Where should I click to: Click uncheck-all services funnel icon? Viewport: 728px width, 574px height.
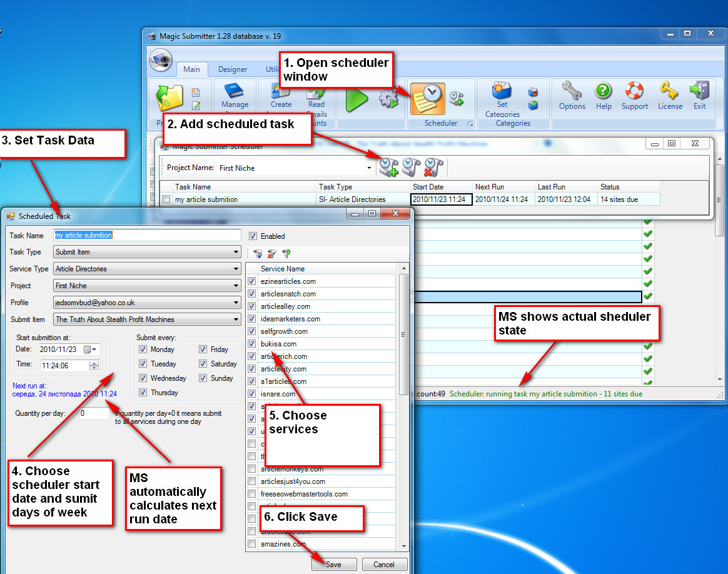click(272, 253)
